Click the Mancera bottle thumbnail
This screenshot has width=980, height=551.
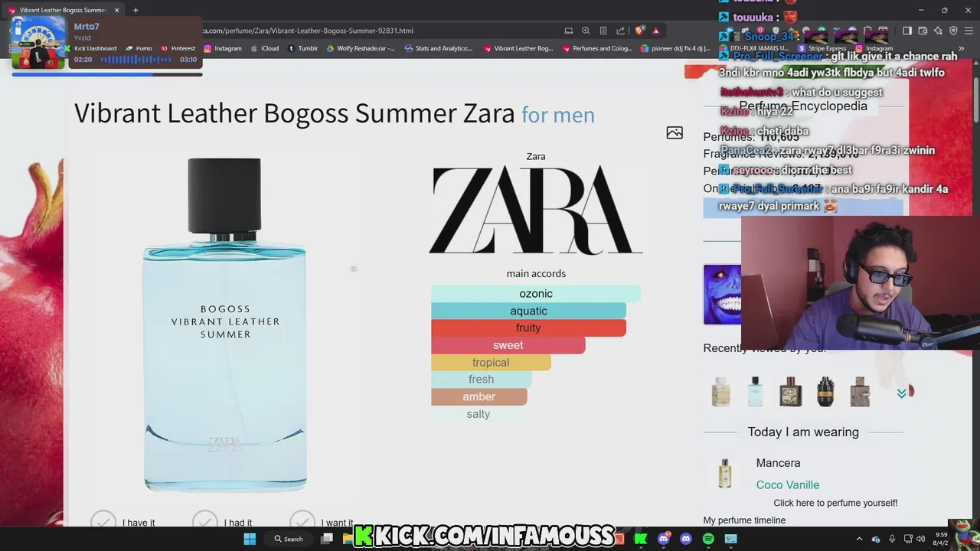click(724, 474)
